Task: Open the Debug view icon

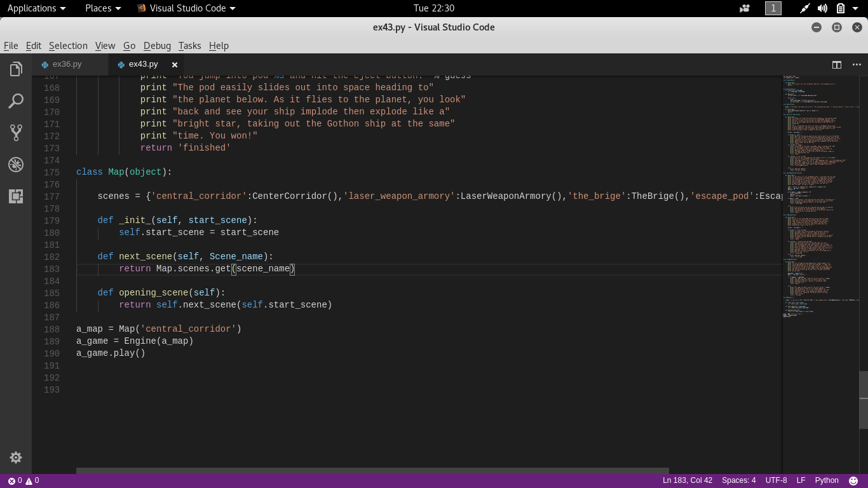Action: (16, 165)
